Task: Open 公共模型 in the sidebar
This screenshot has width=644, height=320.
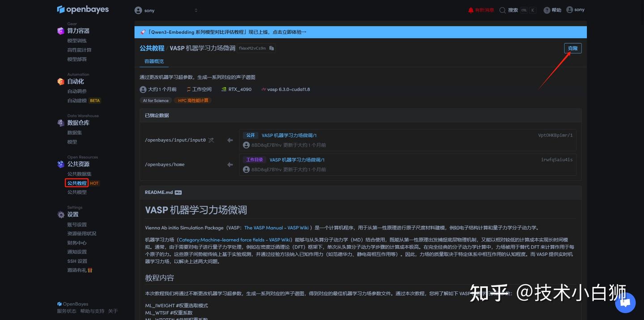Action: [x=77, y=192]
